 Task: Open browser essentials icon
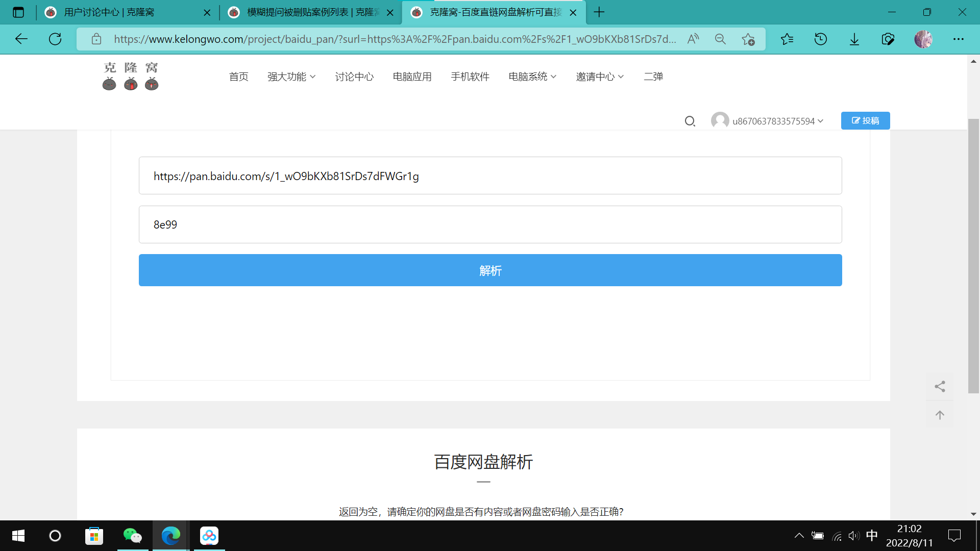point(888,39)
